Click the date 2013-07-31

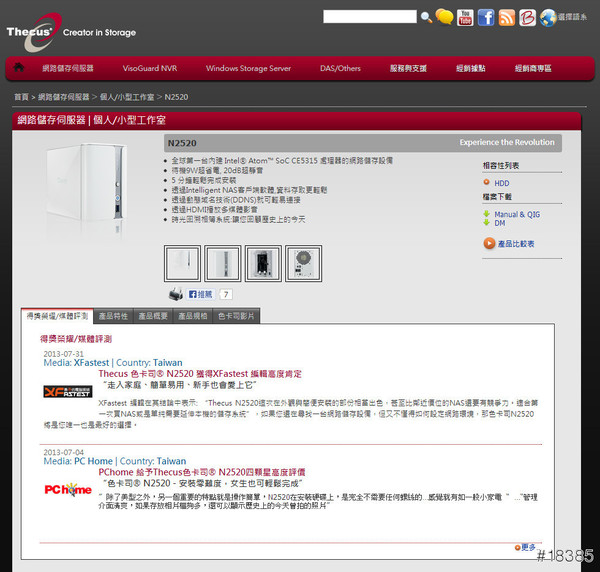pos(63,354)
